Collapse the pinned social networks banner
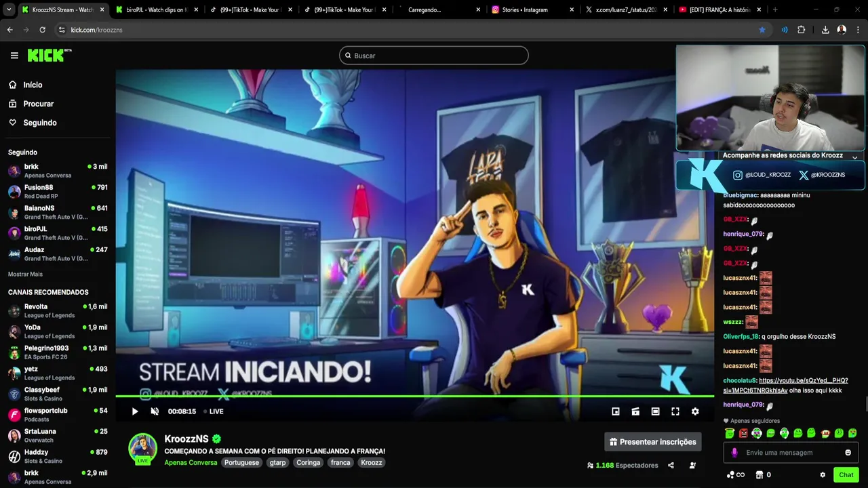 coord(854,157)
